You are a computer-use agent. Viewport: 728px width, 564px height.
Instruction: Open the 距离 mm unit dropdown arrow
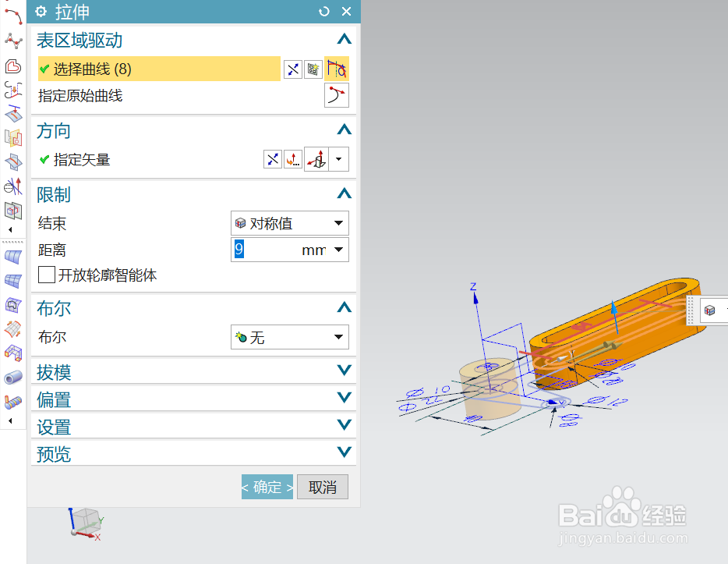point(339,250)
